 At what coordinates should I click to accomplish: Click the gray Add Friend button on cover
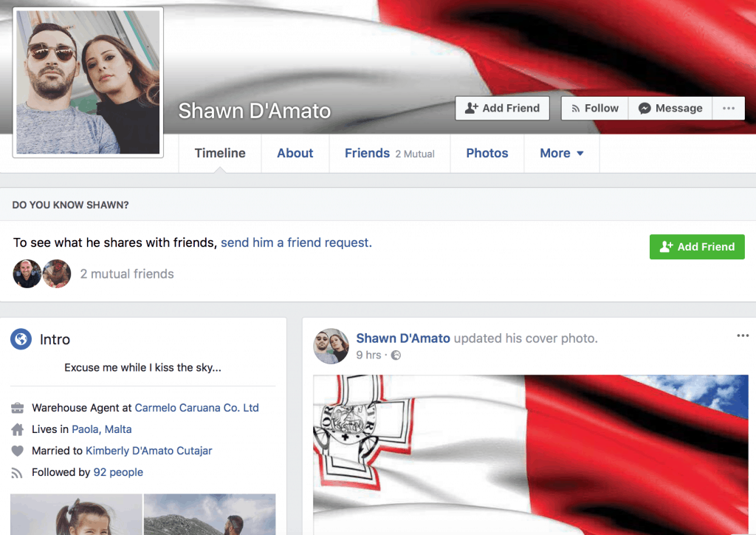coord(502,108)
